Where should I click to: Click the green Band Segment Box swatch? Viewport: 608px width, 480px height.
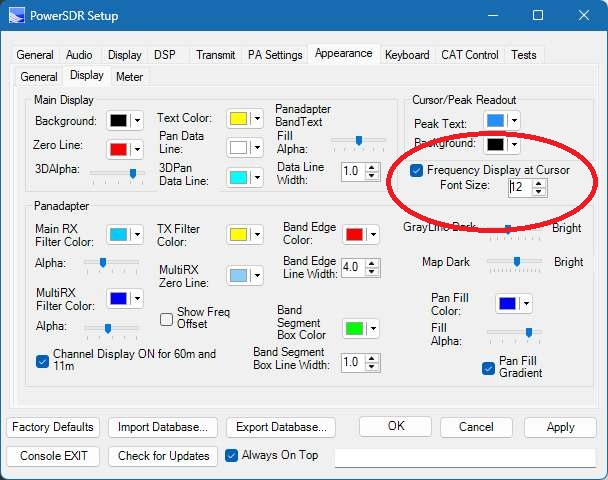(354, 329)
